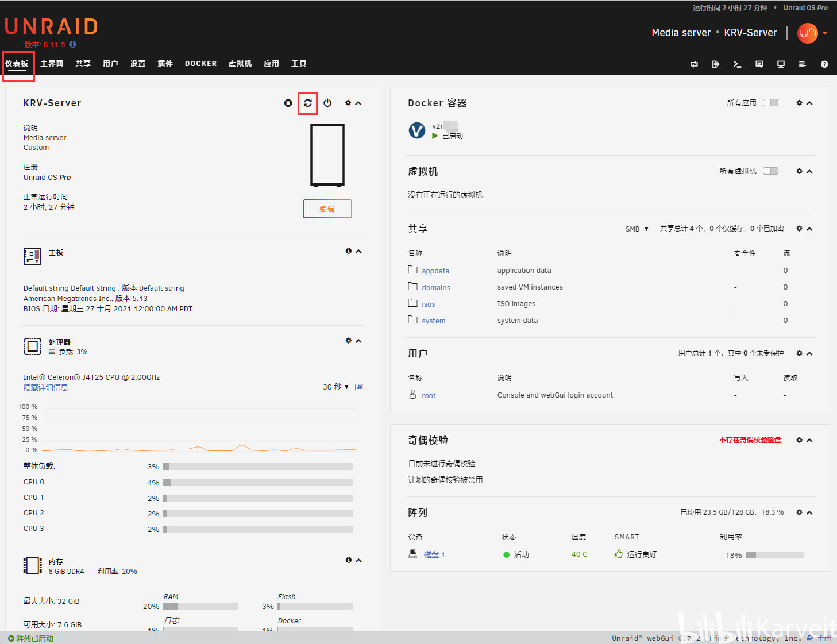Open the 阵列 section gear settings
This screenshot has width=837, height=644.
point(799,512)
